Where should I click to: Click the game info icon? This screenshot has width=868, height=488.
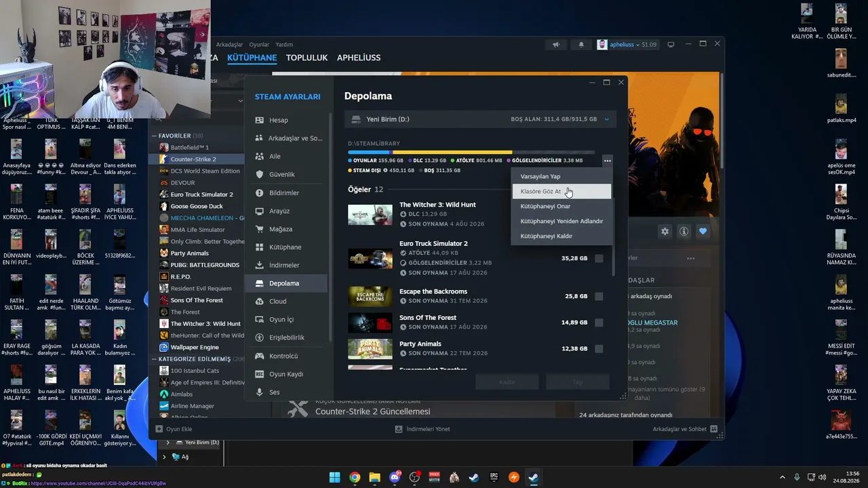684,231
